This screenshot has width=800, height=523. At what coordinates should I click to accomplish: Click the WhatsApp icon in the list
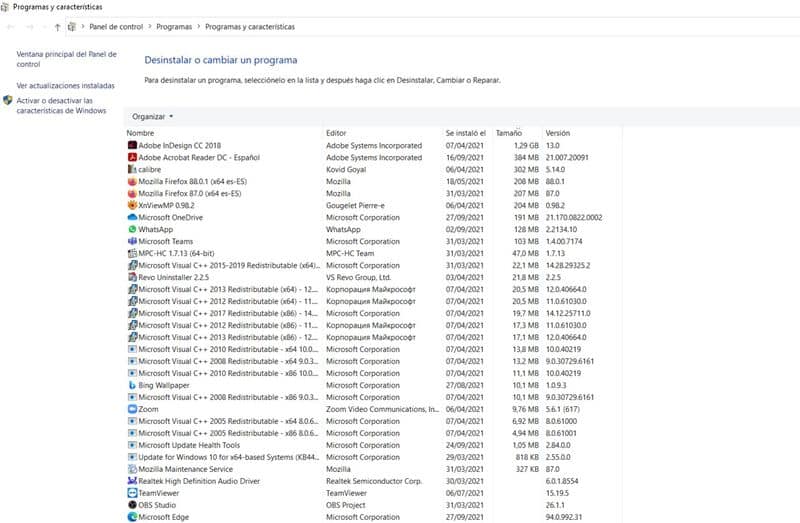132,229
